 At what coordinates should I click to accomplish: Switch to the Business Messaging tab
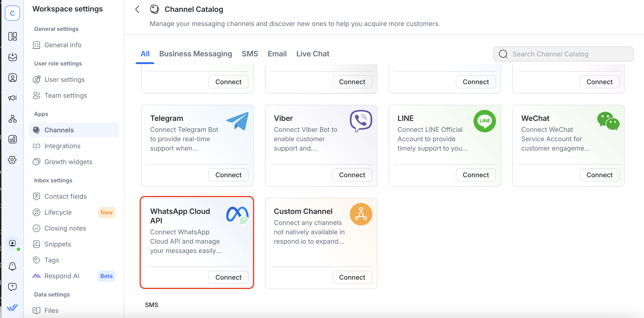[x=196, y=54]
